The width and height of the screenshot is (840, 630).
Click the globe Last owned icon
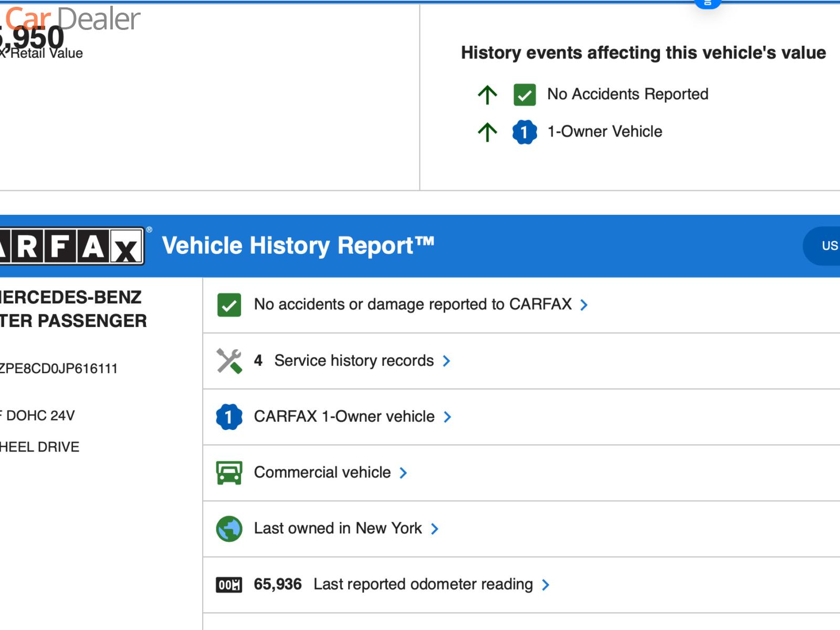click(x=229, y=529)
